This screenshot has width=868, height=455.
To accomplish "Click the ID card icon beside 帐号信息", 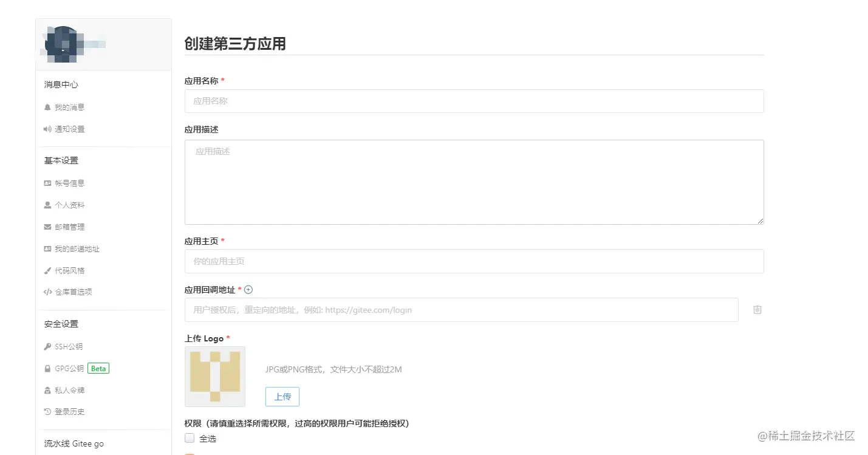I will (47, 183).
